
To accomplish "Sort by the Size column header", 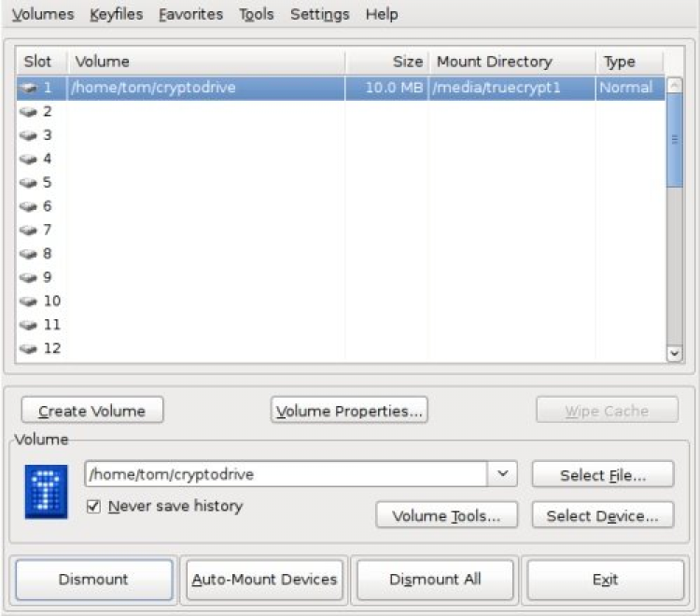I will coord(387,62).
